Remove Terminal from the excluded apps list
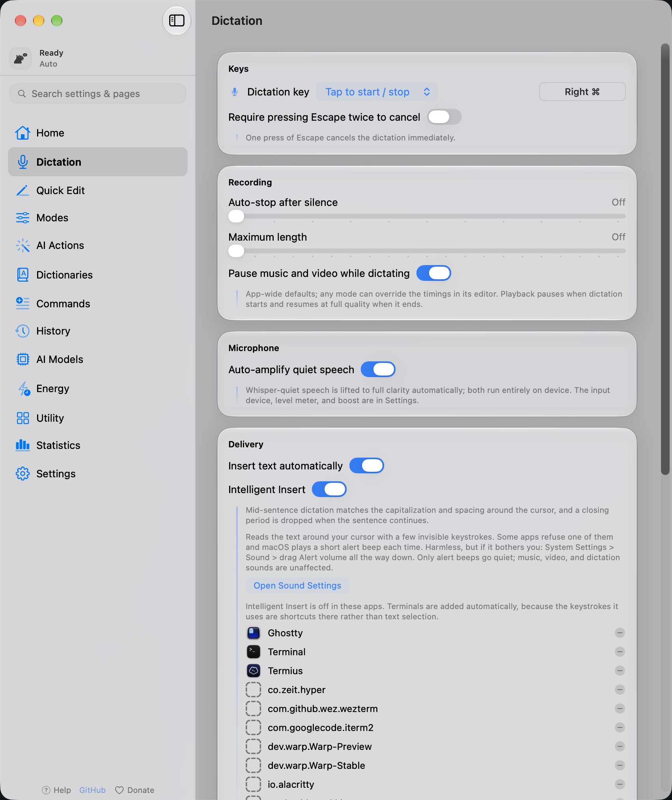The width and height of the screenshot is (672, 800). point(620,652)
